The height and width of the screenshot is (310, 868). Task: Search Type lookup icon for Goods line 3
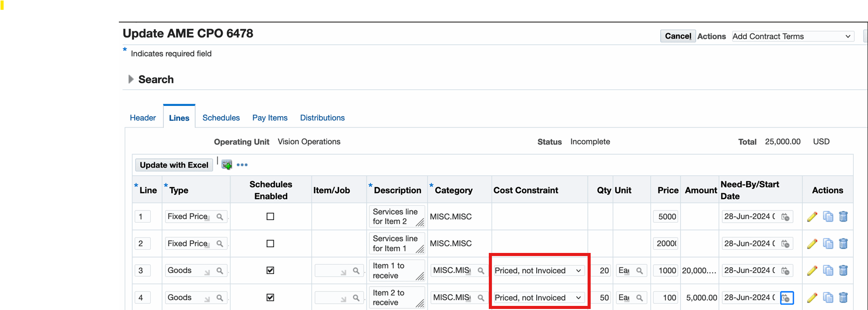(220, 271)
